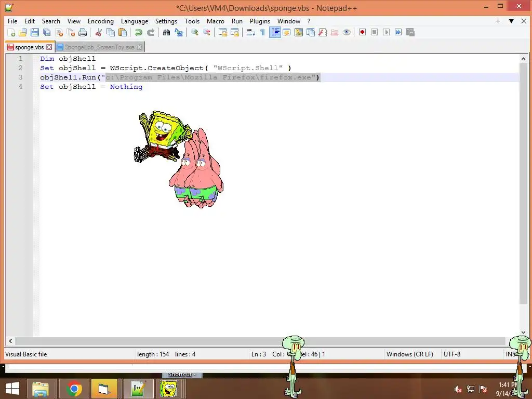Open the Run menu
Screen dimensions: 532x399
coord(237,21)
